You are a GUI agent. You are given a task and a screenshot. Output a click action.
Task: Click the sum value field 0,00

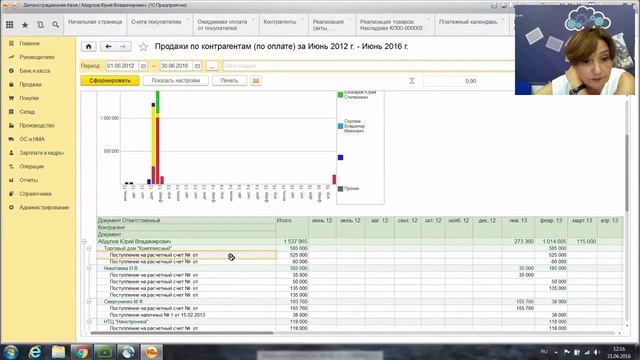(x=450, y=81)
